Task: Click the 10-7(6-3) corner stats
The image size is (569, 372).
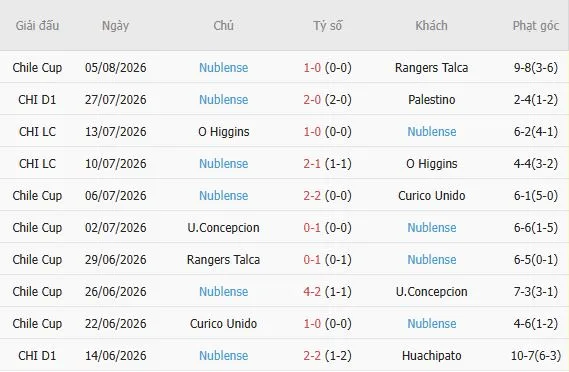Action: coord(536,355)
